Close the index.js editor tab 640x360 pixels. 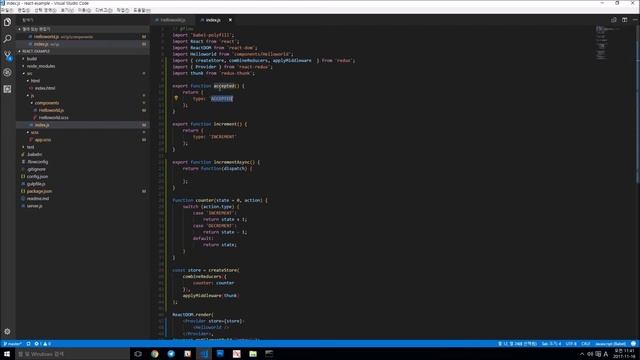[x=230, y=20]
